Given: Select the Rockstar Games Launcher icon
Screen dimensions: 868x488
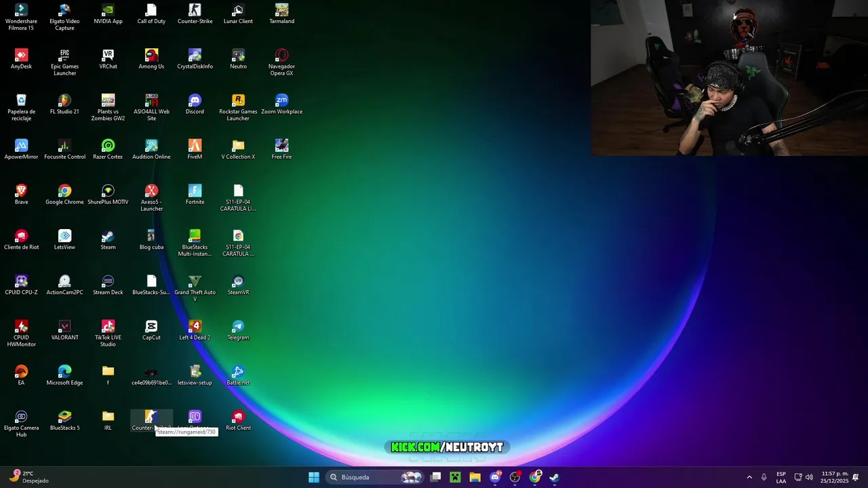Looking at the screenshot, I should tap(238, 108).
